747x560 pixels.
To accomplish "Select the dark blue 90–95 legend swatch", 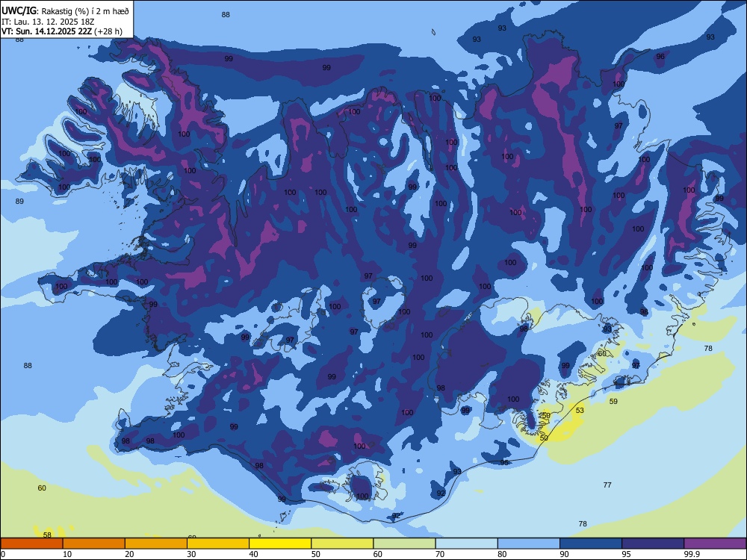I will (x=591, y=544).
